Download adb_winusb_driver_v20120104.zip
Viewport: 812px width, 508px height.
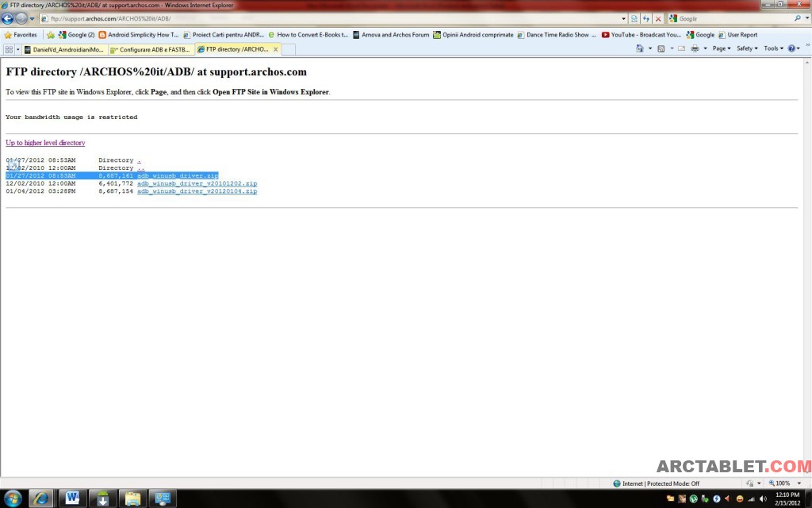(x=197, y=191)
